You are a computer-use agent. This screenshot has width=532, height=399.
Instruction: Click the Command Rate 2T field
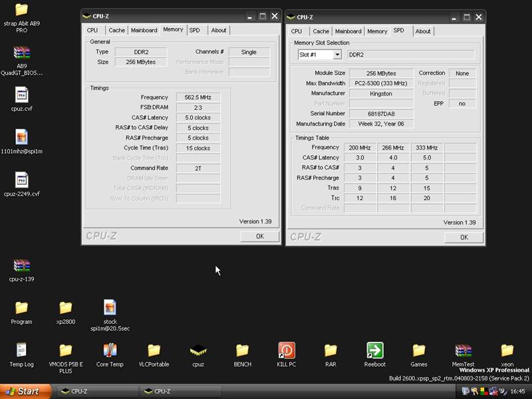coord(198,168)
